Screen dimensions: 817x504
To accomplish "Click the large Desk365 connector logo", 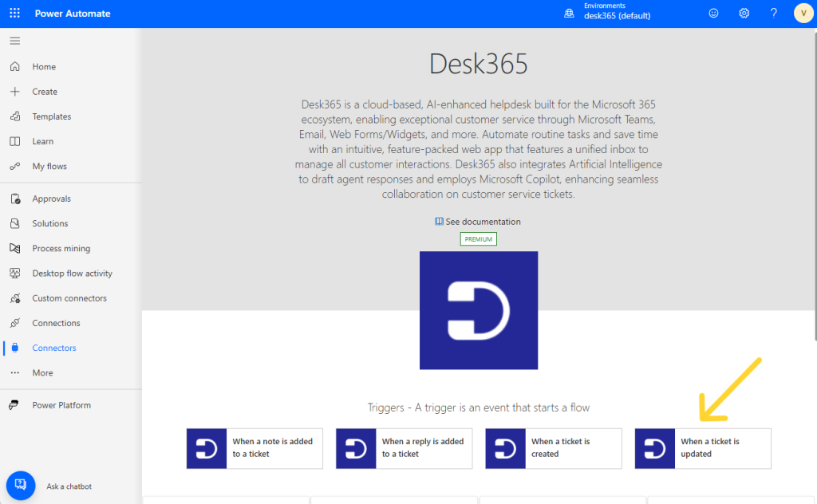I will coord(479,311).
